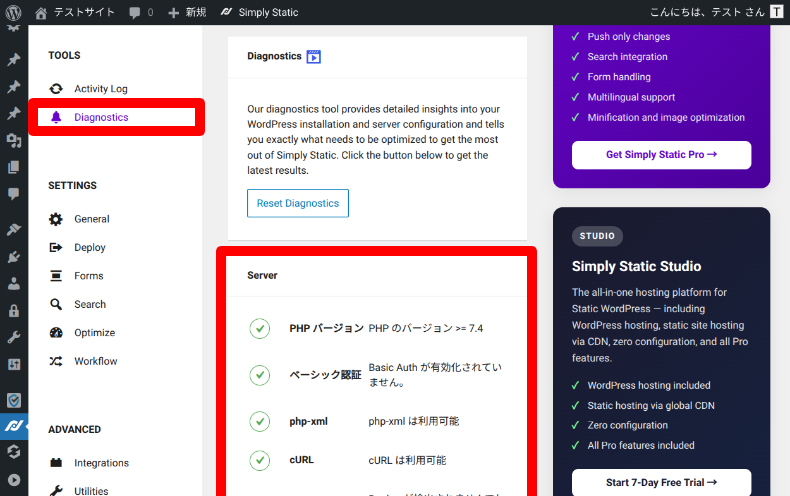Click the text 'php-xml は利用可能'

[x=414, y=421]
